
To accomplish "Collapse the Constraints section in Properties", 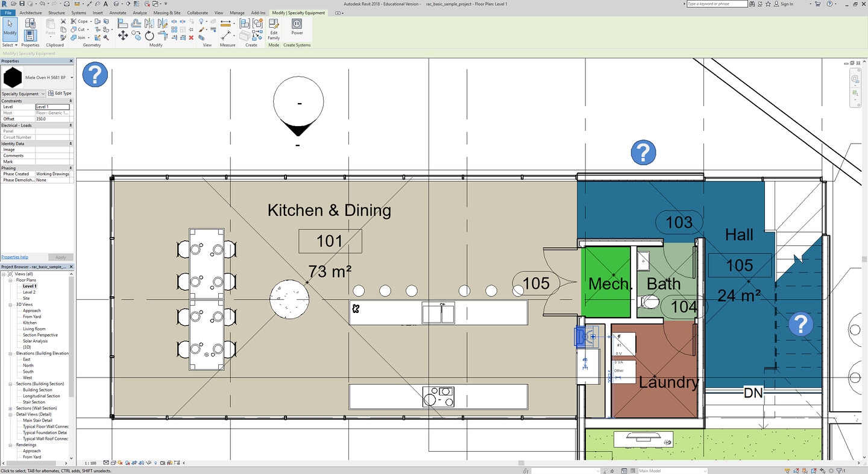I will click(71, 101).
